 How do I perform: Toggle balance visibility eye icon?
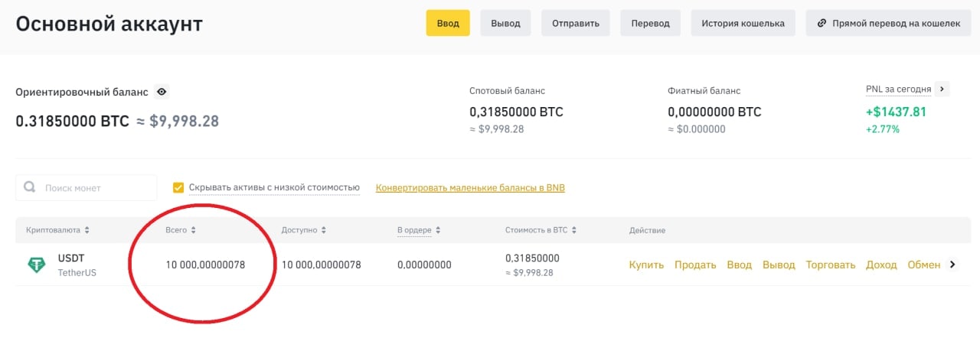(x=162, y=92)
